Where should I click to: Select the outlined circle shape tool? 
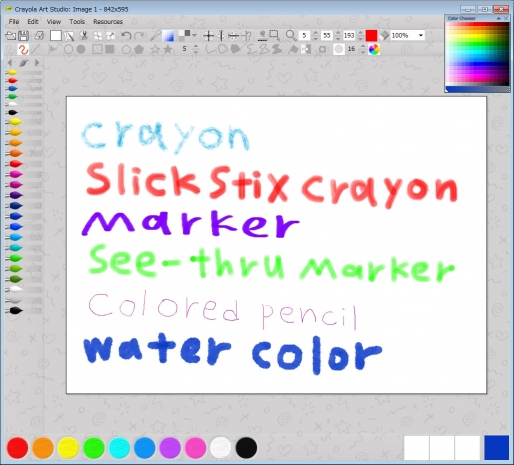[x=68, y=50]
